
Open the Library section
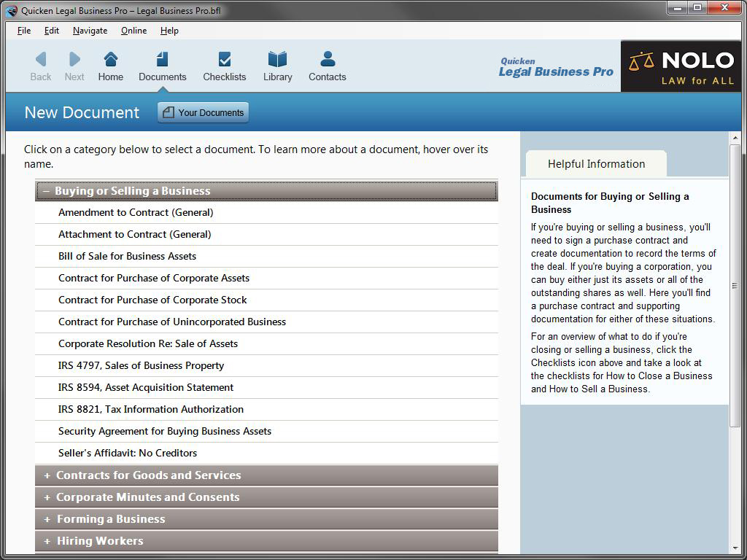[x=277, y=66]
